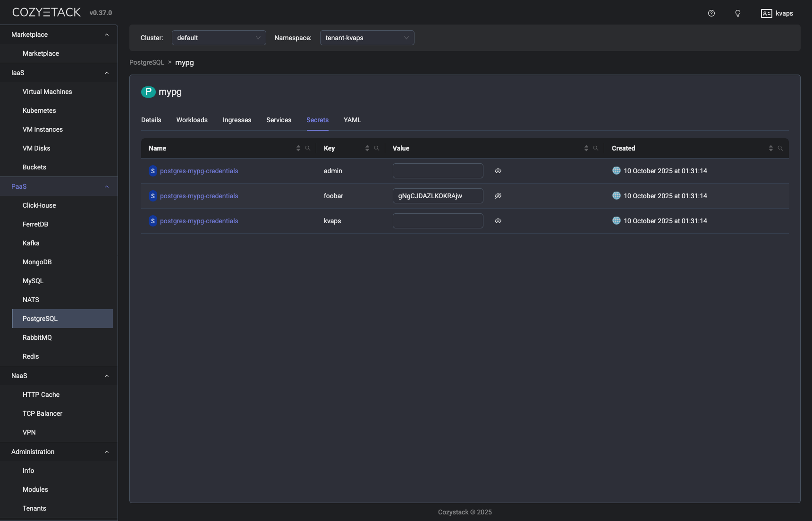Sort the table by the Created column
Screen dimensions: 812x521
771,148
